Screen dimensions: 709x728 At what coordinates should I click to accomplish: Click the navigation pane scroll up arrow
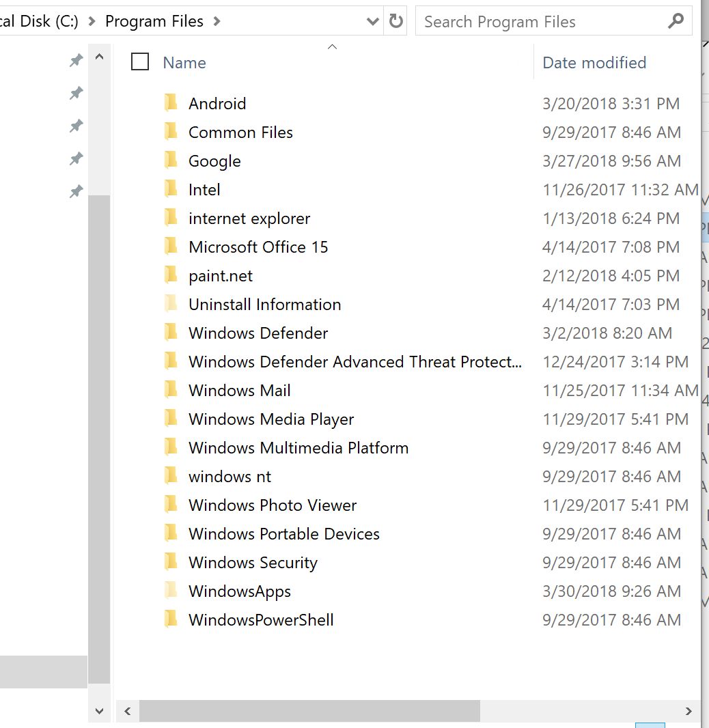[99, 57]
